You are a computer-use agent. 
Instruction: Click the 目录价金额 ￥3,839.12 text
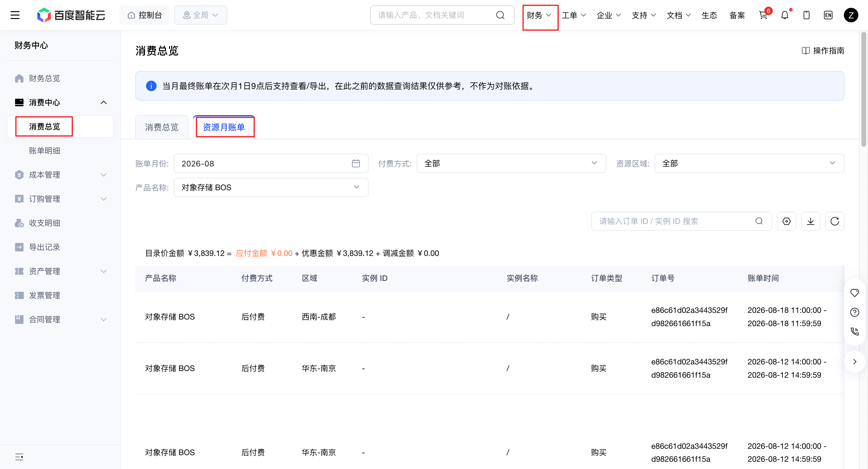[x=185, y=253]
